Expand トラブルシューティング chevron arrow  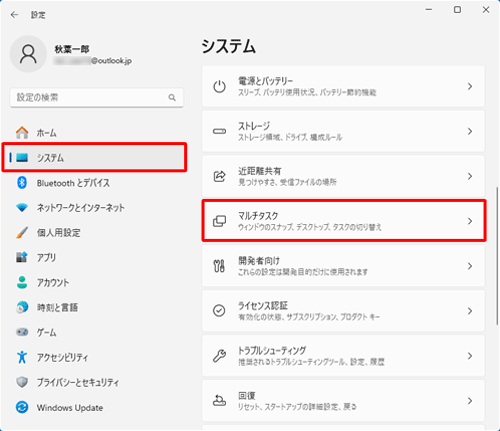(x=470, y=356)
